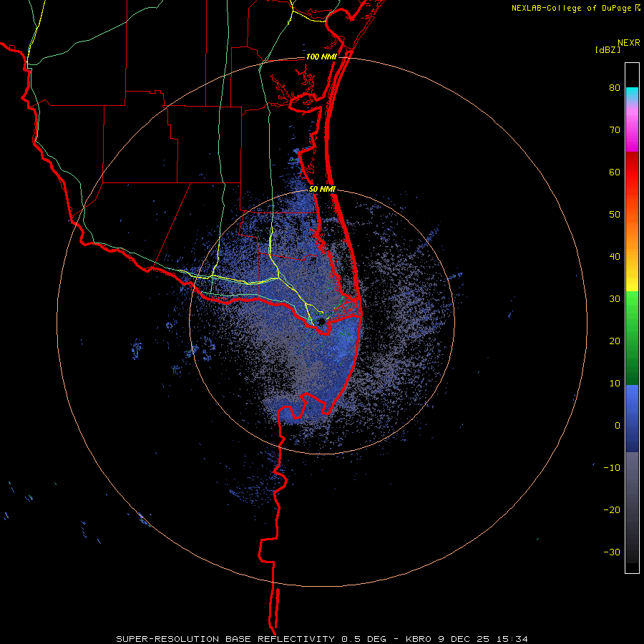This screenshot has width=644, height=644.
Task: Click the 50 NMI range ring label
Action: 322,190
